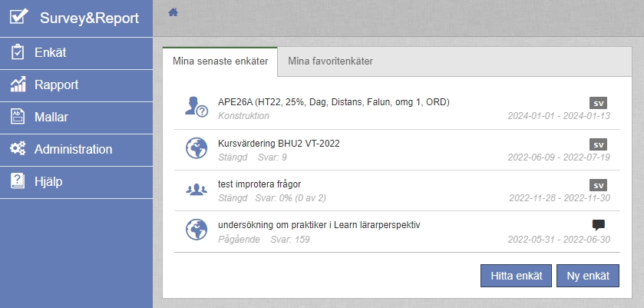Click the SV language badge on APE26A row
This screenshot has width=644, height=308.
click(599, 103)
